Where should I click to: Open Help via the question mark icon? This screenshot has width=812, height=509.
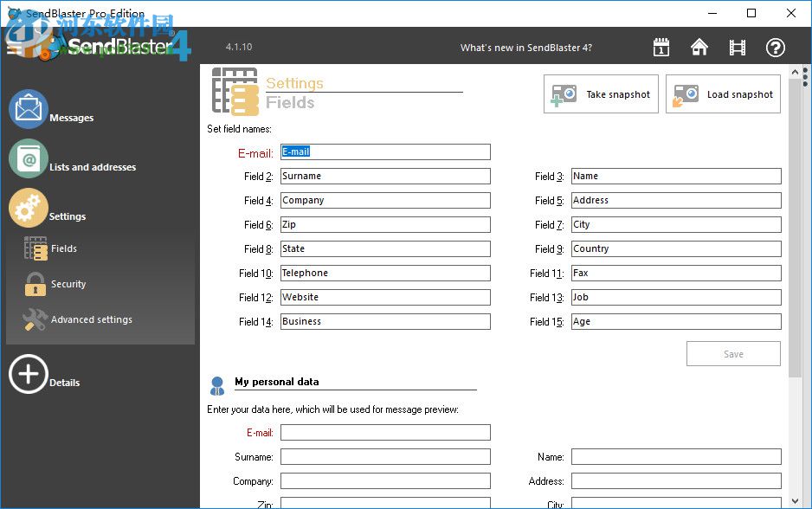[x=775, y=48]
